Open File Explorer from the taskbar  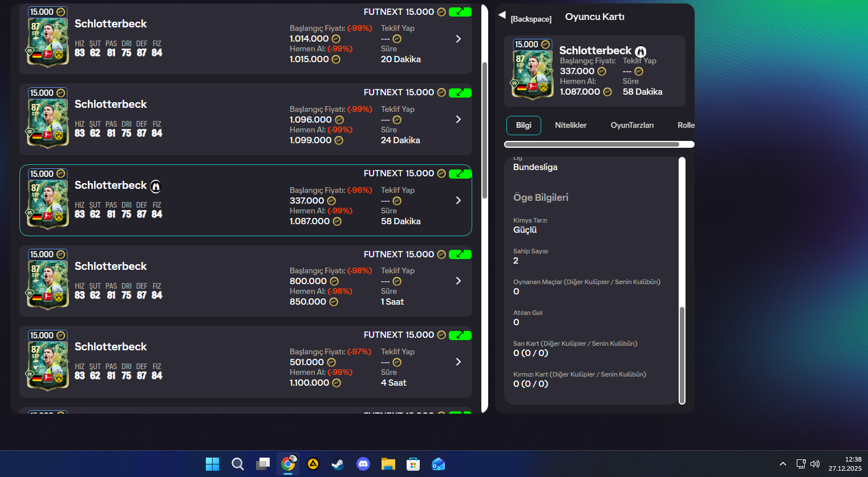tap(388, 464)
